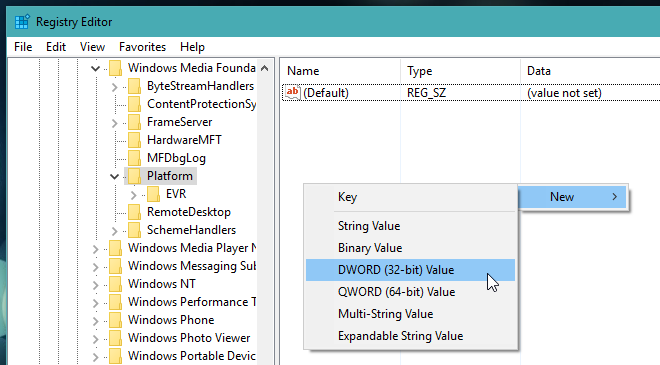This screenshot has height=365, width=660.
Task: Click the ab string icon of (Default) value
Action: coord(293,93)
